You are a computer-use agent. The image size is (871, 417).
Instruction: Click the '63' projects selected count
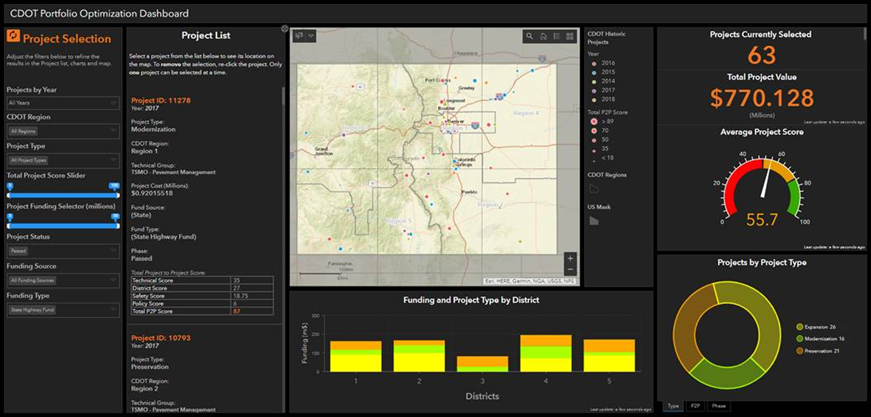[760, 56]
